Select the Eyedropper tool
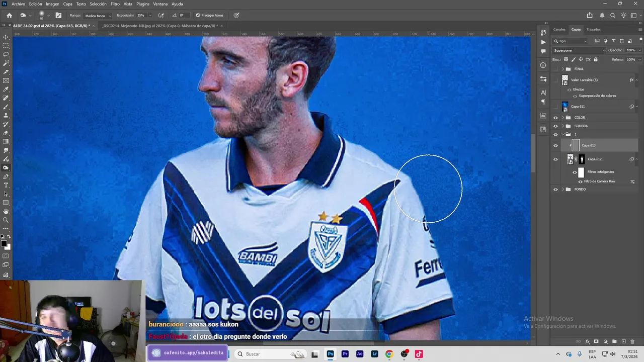Image resolution: width=644 pixels, height=362 pixels. click(6, 89)
